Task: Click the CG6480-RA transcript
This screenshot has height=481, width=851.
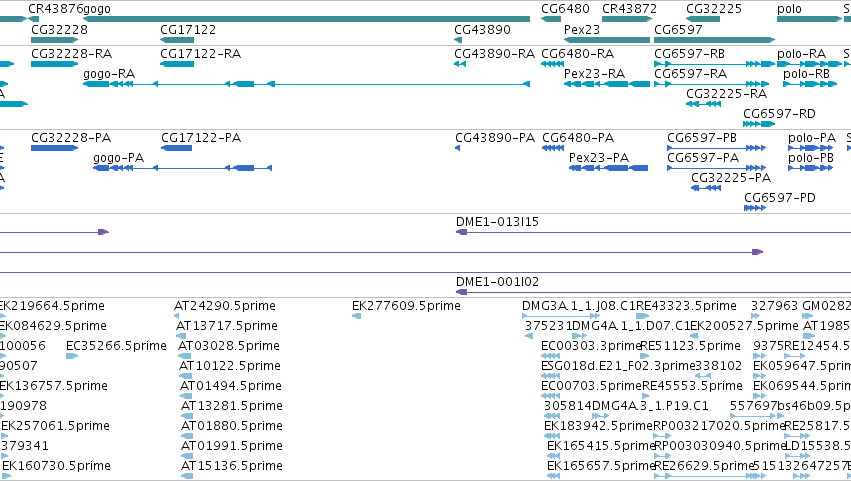Action: [x=552, y=64]
